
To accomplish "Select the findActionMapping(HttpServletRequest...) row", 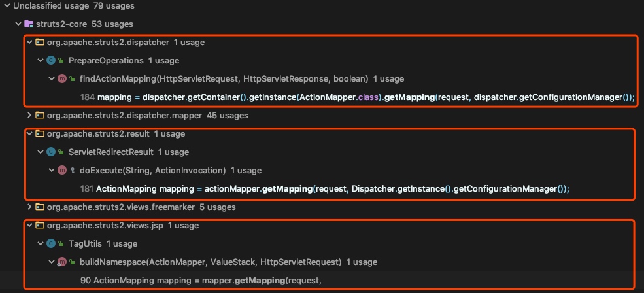I will coord(322,78).
